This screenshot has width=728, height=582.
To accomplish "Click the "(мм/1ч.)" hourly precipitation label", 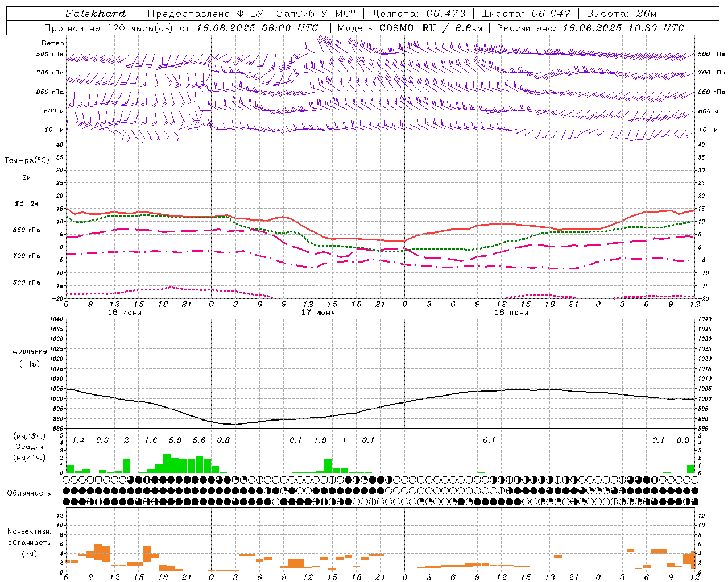I will (x=30, y=458).
